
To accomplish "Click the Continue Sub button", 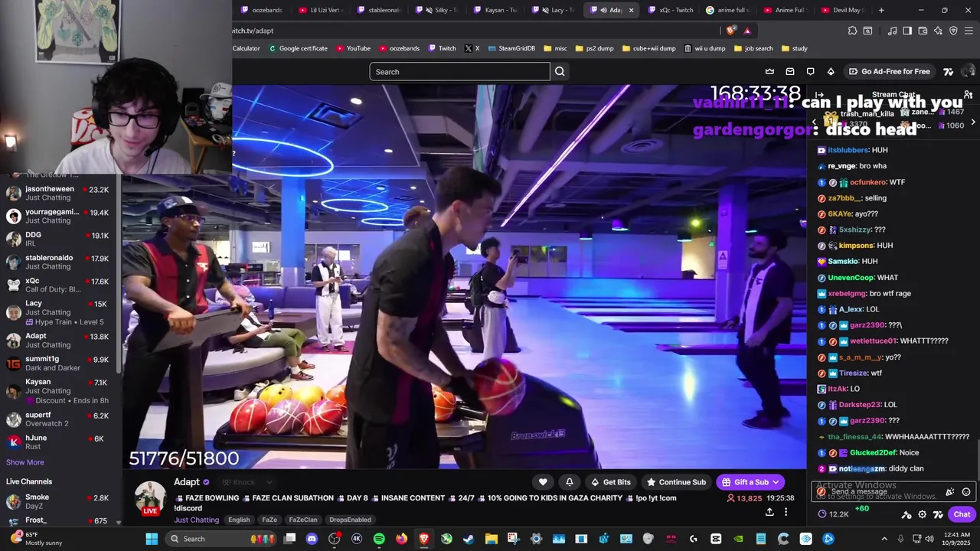I will click(676, 482).
